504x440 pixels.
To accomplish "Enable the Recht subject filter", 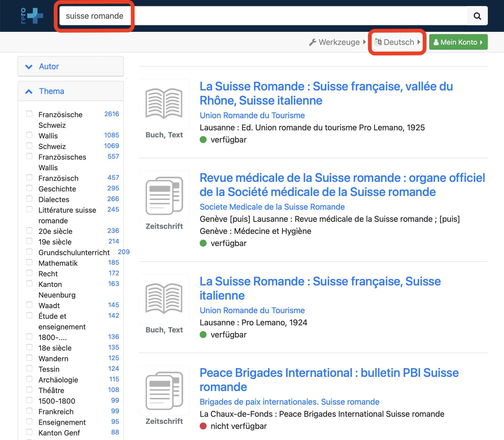I will point(29,273).
